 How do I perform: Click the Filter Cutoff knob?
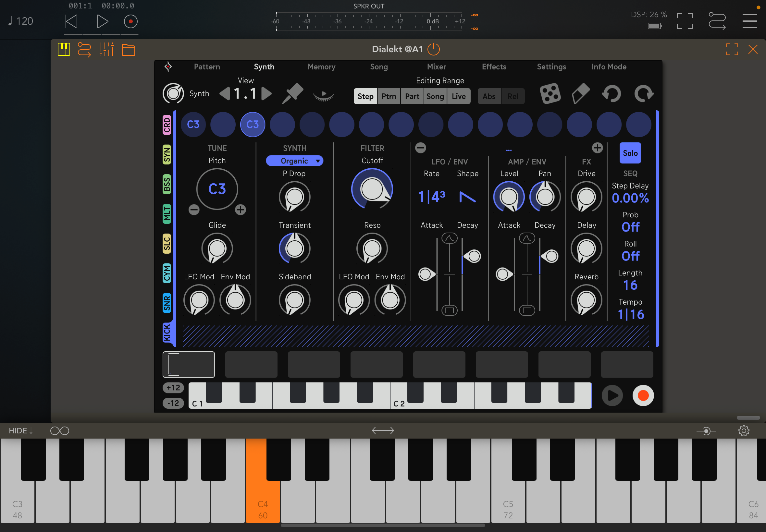[x=372, y=189]
